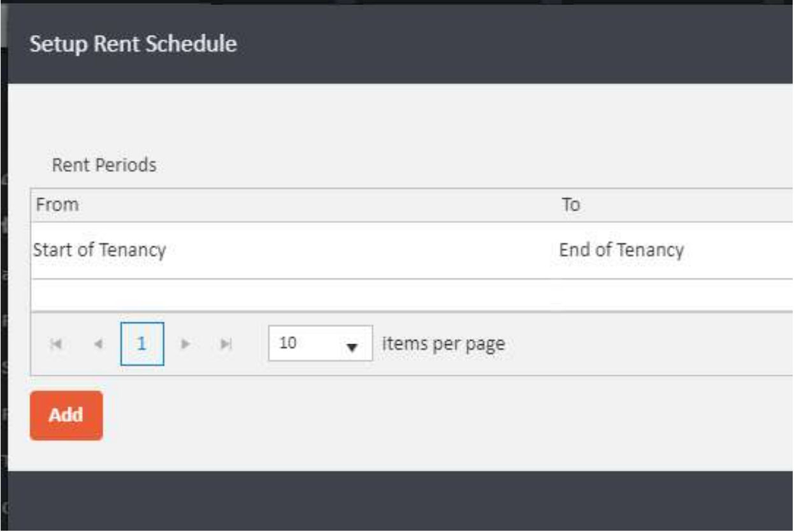
Task: Sort by the From column header
Action: 57,205
